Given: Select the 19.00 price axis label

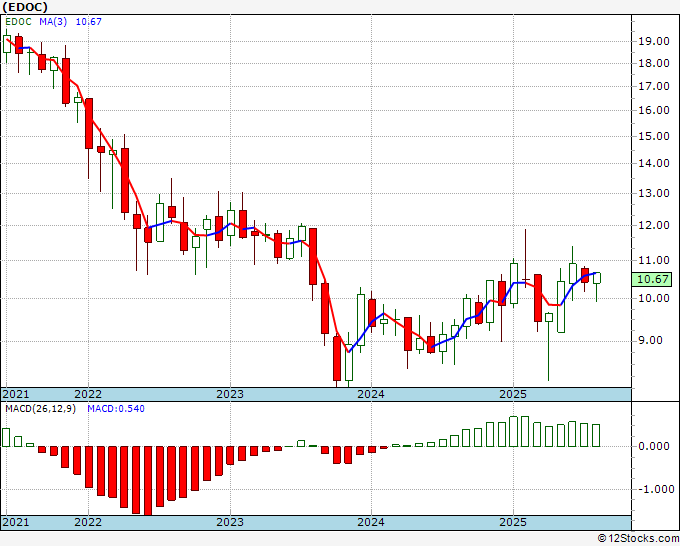Looking at the screenshot, I should coord(654,41).
